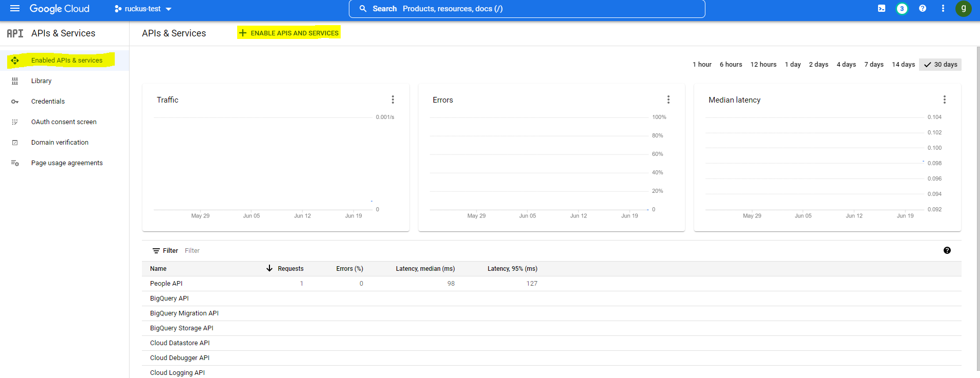Open notifications badge showing 3
The width and height of the screenshot is (980, 378).
[902, 9]
